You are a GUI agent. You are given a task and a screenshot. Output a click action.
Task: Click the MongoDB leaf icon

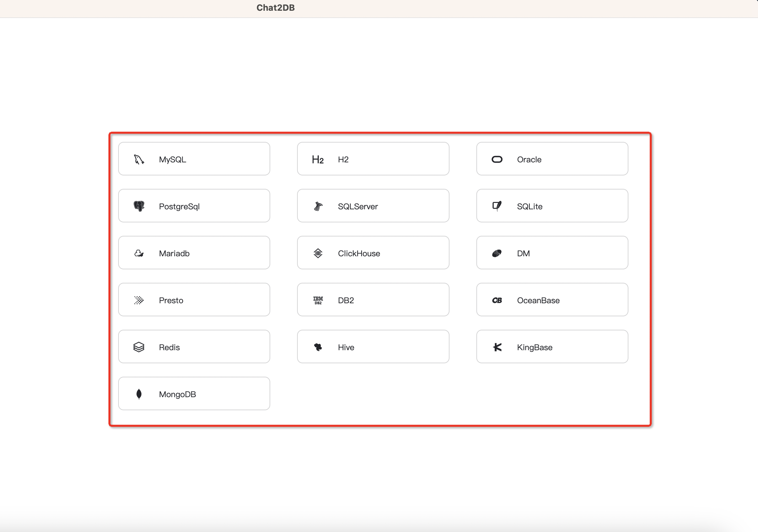pos(139,394)
